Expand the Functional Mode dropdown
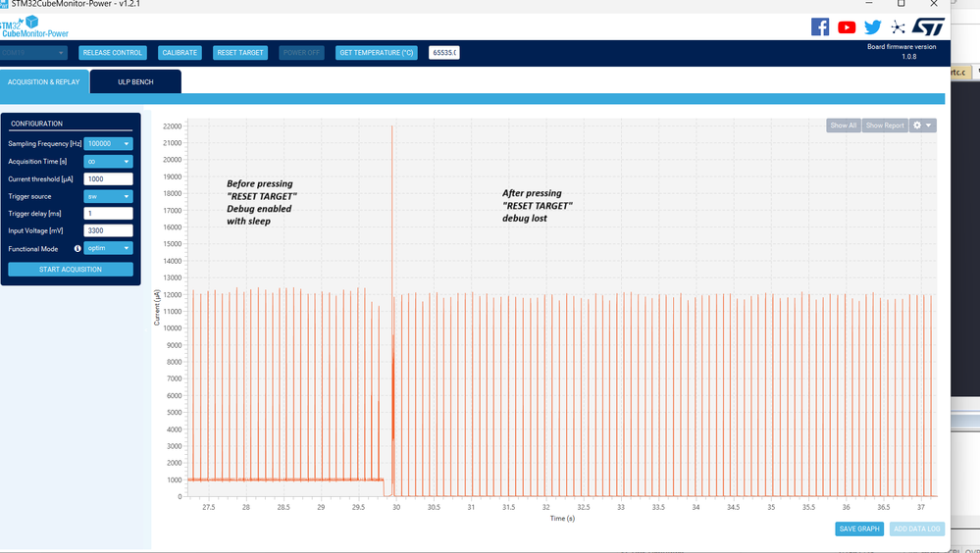980x553 pixels. 108,248
